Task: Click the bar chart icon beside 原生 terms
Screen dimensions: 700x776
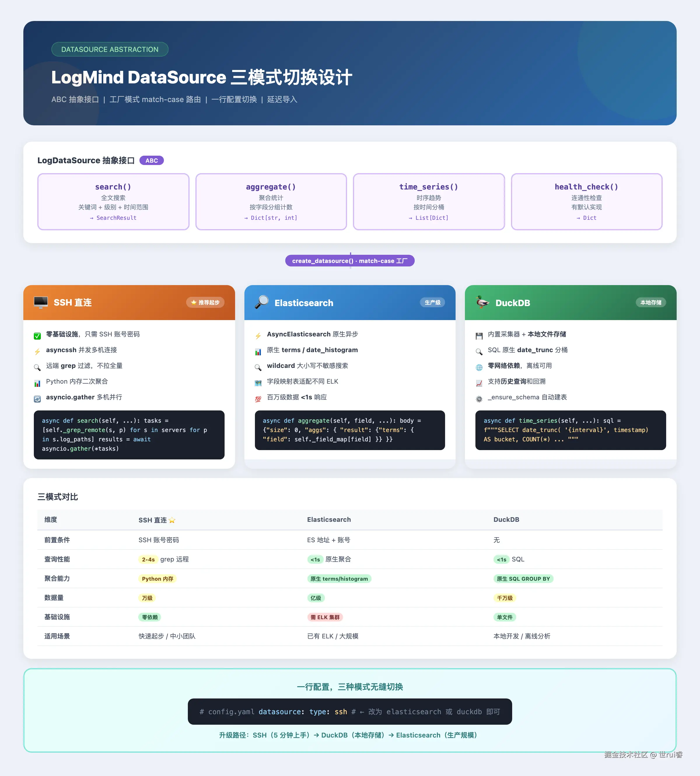Action: [258, 352]
